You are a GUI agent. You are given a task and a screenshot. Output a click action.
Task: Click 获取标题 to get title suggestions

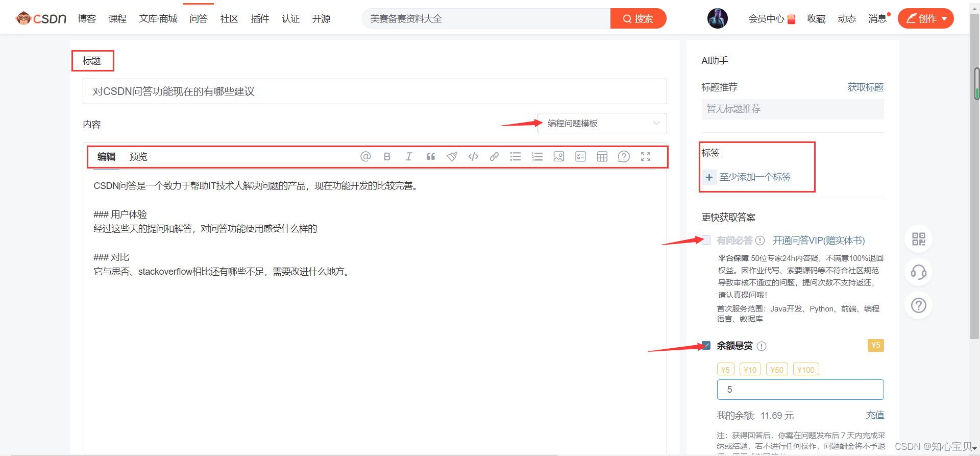[866, 87]
